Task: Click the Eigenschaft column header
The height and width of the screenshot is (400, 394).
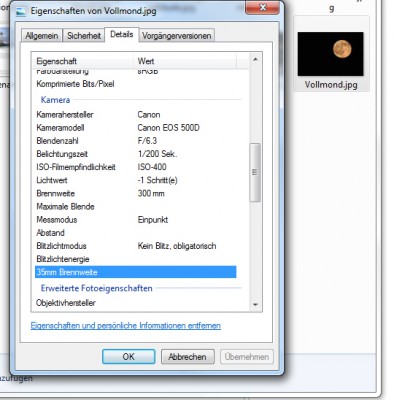Action: coord(83,61)
